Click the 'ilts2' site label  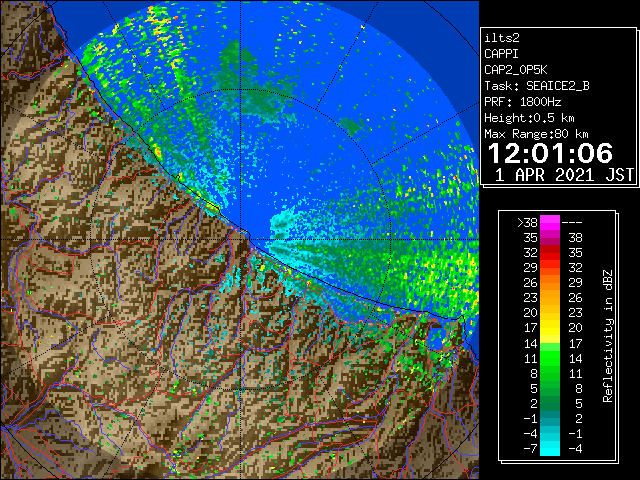502,38
